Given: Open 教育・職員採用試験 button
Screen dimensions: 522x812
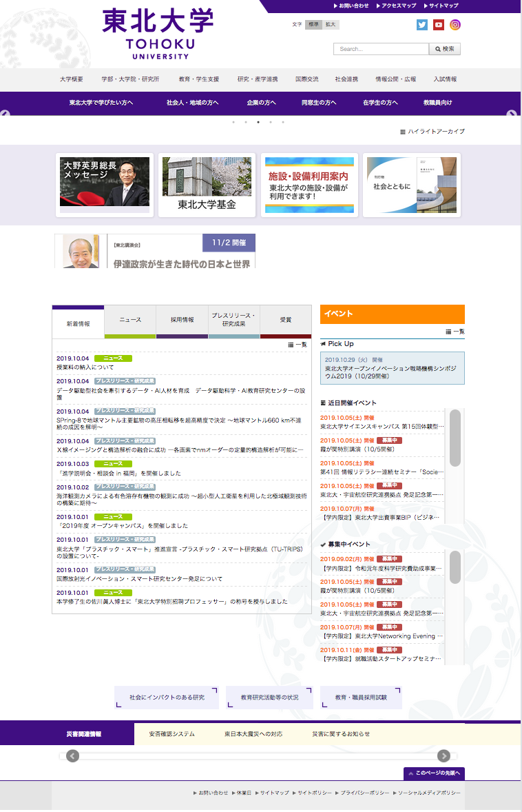Looking at the screenshot, I should [361, 698].
